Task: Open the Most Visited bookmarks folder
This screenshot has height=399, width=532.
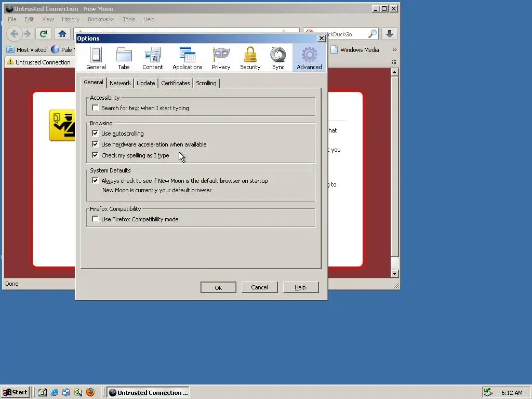Action: (26, 50)
